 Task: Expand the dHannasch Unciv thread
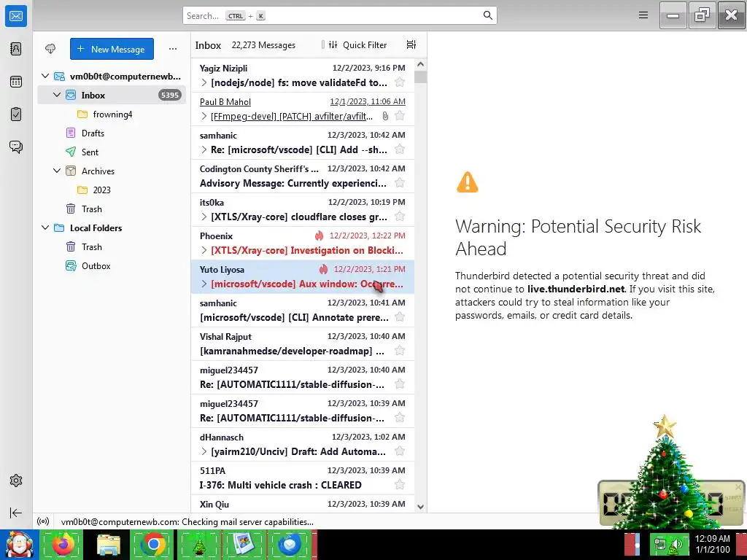coord(204,451)
